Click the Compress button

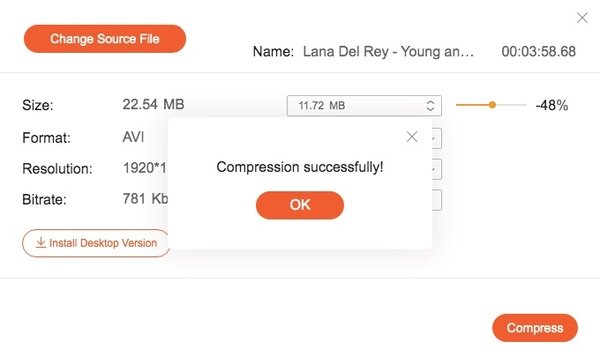pyautogui.click(x=535, y=328)
